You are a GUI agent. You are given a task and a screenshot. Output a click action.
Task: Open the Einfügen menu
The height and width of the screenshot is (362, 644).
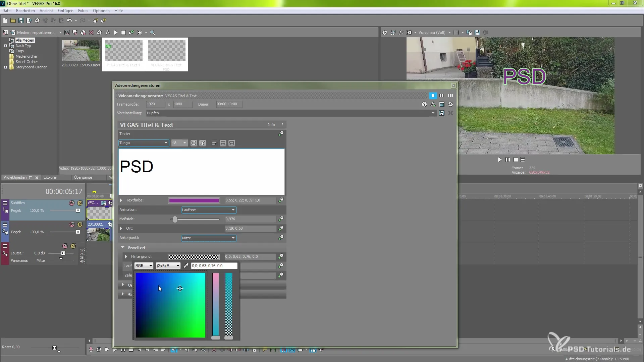[65, 11]
